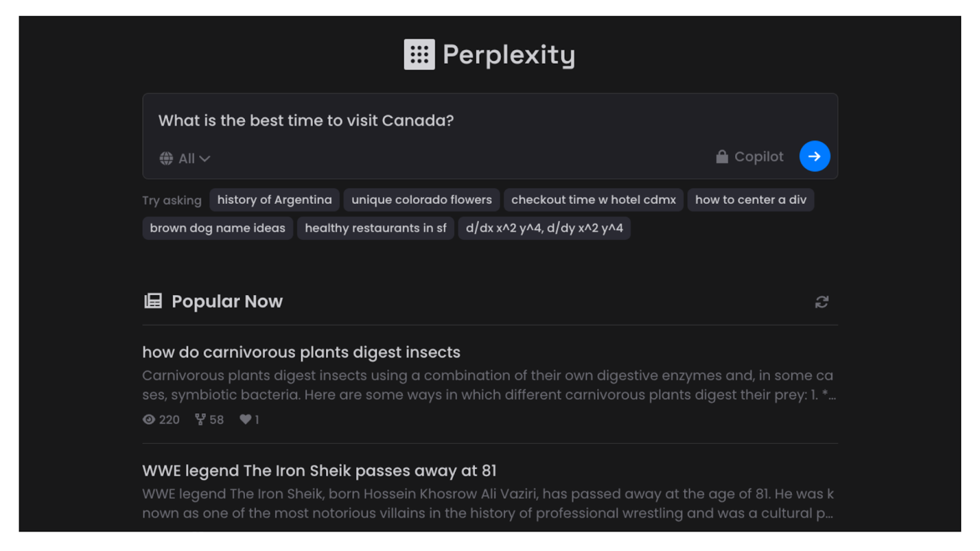980x551 pixels.
Task: Pick the 'checkout time w hotel cdmx' chip
Action: click(x=593, y=200)
